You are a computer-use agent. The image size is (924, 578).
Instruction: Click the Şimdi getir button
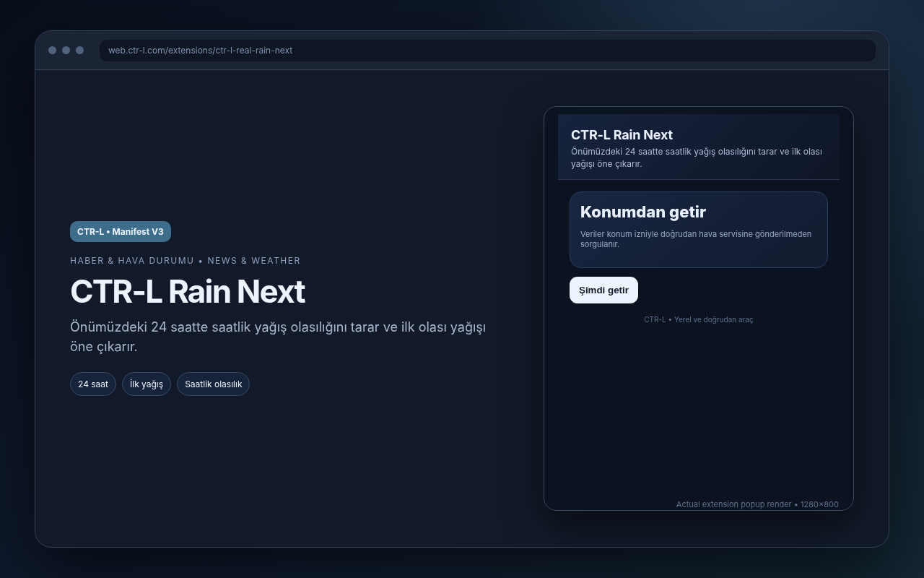[603, 290]
